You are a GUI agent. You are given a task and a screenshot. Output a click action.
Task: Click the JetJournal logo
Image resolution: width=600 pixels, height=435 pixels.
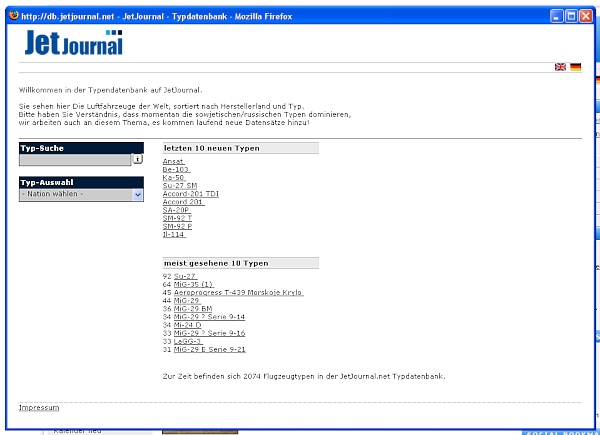click(x=74, y=42)
